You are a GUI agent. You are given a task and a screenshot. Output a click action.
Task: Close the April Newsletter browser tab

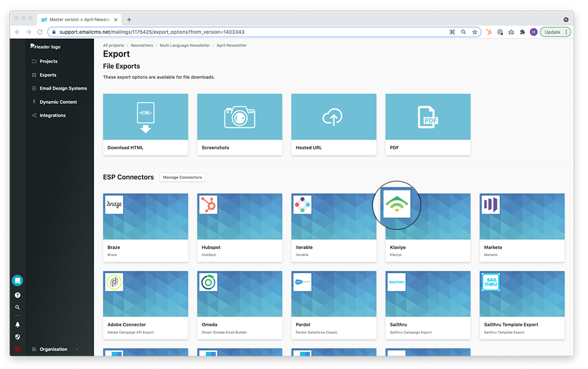click(x=115, y=19)
